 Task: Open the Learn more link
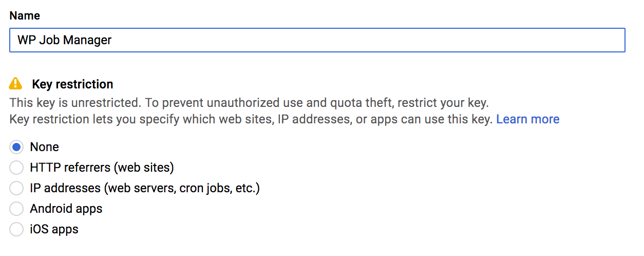click(x=528, y=119)
